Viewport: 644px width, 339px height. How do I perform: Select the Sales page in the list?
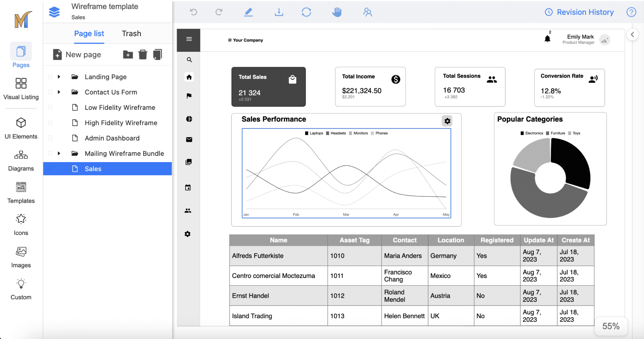[93, 169]
